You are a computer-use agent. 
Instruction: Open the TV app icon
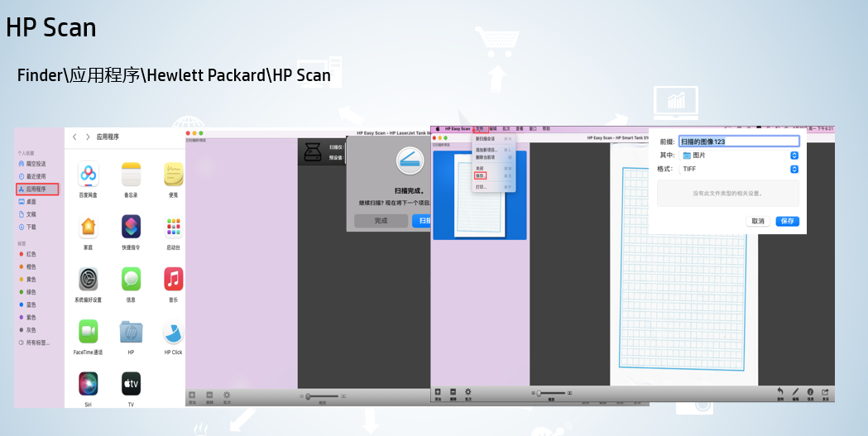(x=132, y=383)
